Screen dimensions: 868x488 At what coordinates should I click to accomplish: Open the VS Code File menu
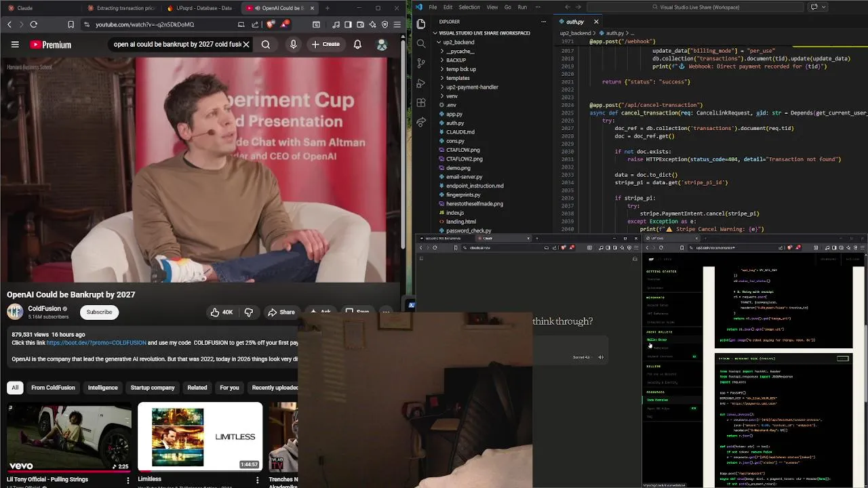point(433,7)
